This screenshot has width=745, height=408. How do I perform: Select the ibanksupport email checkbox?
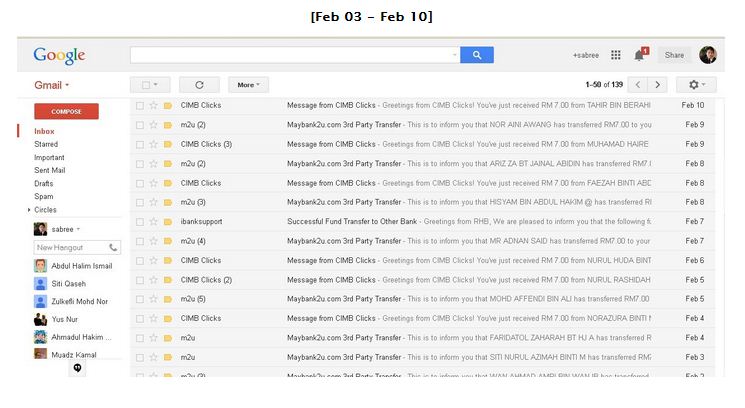pos(140,222)
